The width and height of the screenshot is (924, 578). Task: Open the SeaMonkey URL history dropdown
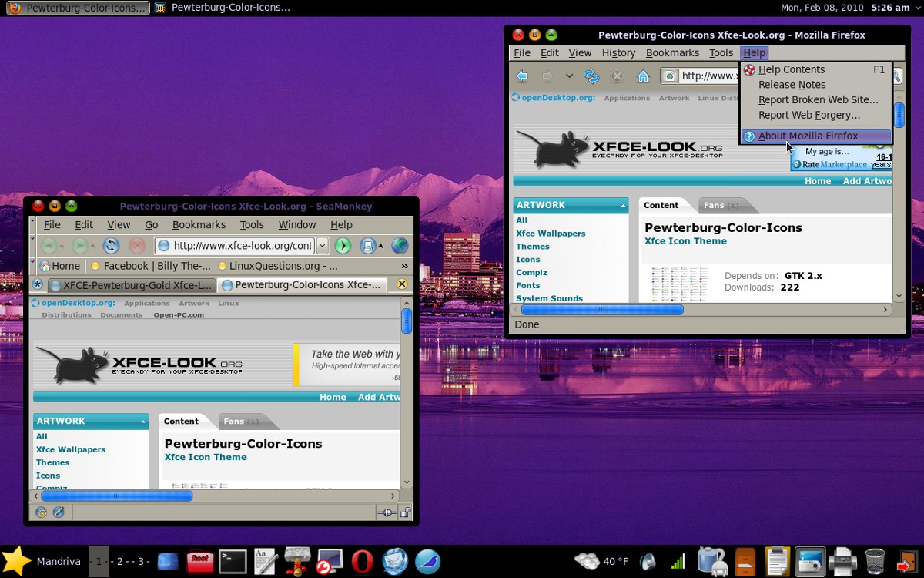[323, 246]
